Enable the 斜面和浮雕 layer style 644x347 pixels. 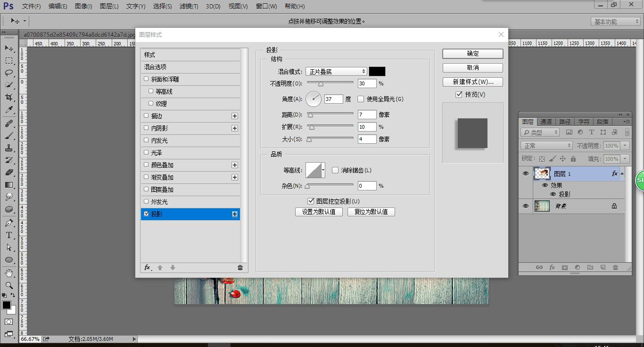pos(146,79)
